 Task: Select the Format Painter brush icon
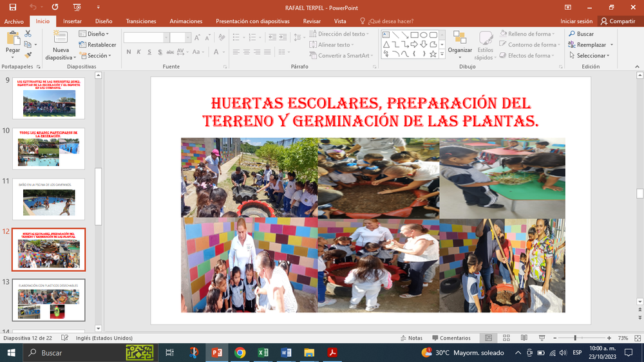[x=28, y=55]
